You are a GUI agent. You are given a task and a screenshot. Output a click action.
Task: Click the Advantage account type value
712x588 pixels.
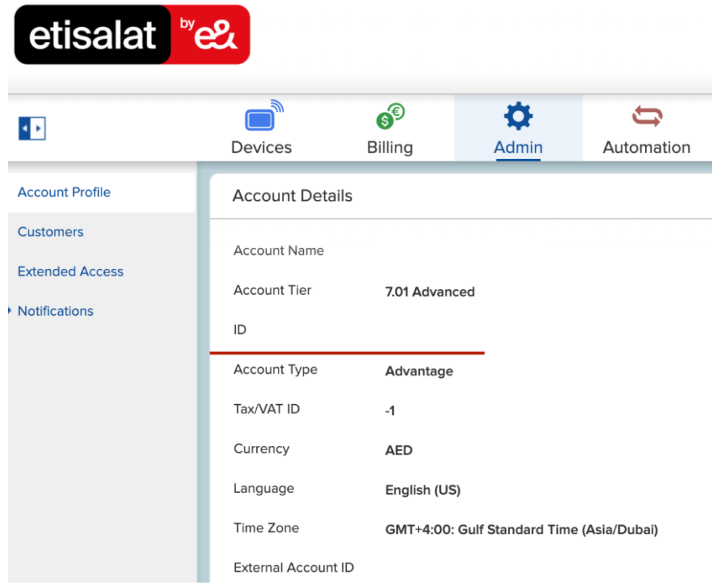419,371
